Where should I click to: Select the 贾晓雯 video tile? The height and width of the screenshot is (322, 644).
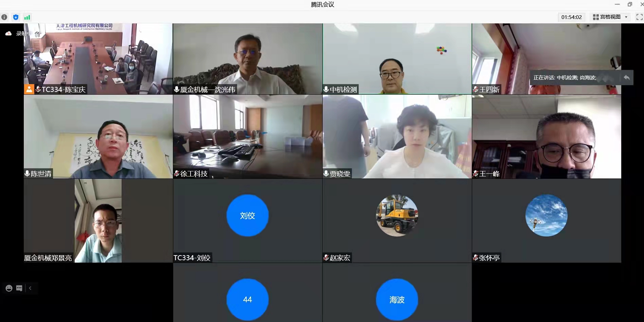(397, 136)
